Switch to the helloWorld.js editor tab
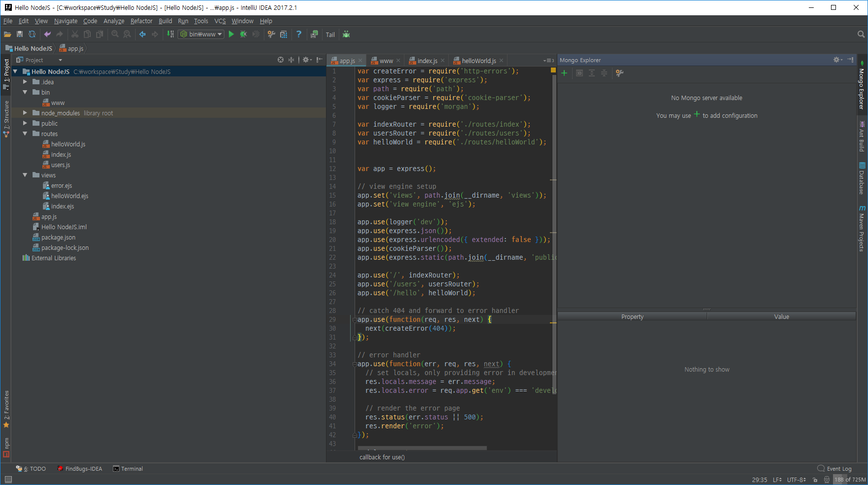Image resolution: width=868 pixels, height=485 pixels. tap(478, 61)
